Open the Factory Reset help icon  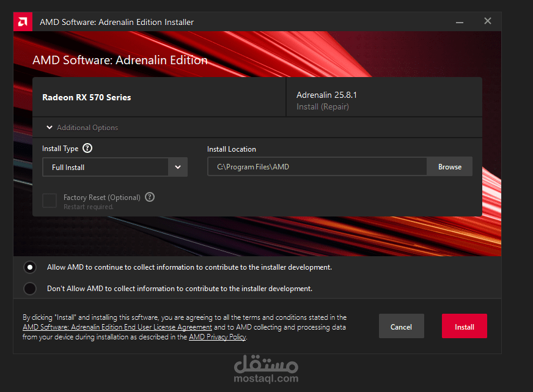(x=150, y=197)
